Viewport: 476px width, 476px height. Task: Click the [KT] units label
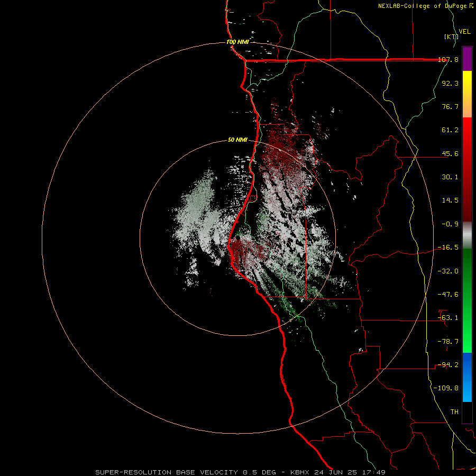point(451,36)
